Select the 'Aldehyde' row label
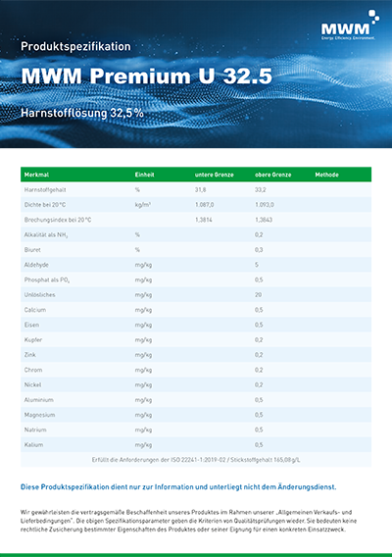Viewport: 392px width, 557px height. click(36, 265)
